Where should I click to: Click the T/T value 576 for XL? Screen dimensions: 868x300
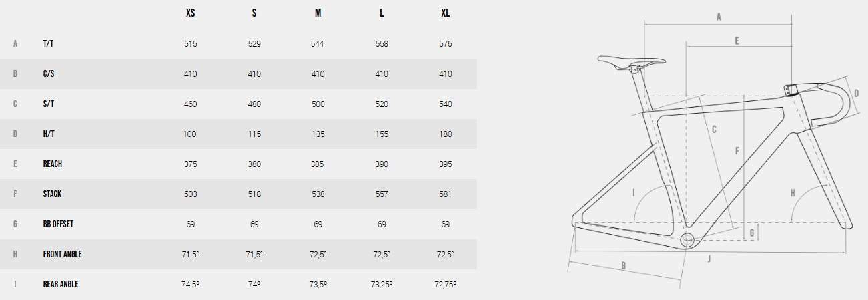click(446, 44)
